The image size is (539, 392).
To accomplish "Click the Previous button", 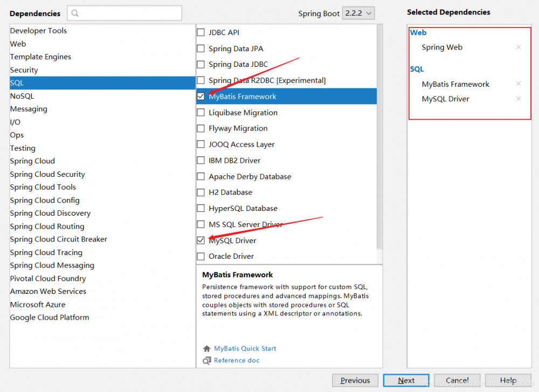I will click(x=355, y=380).
